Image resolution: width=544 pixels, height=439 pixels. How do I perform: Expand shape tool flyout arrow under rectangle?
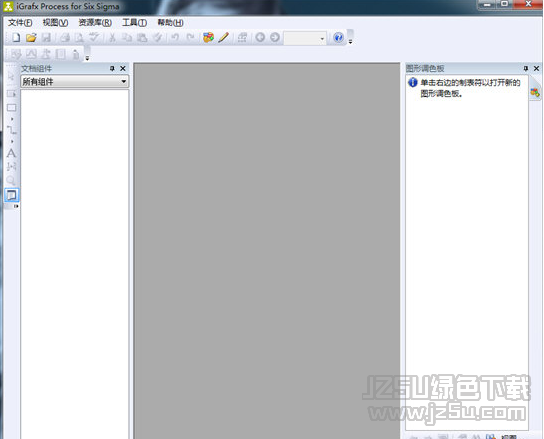click(x=12, y=119)
